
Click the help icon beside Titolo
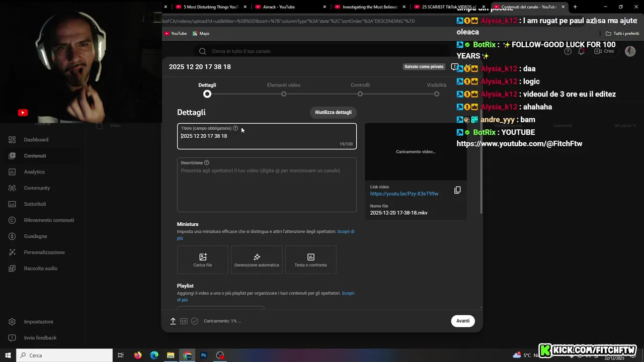coord(235,128)
